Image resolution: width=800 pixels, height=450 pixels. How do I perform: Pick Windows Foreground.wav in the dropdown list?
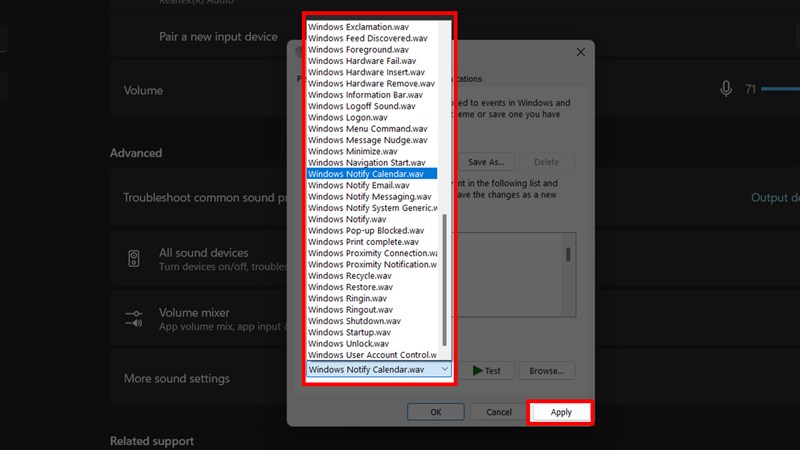point(372,49)
